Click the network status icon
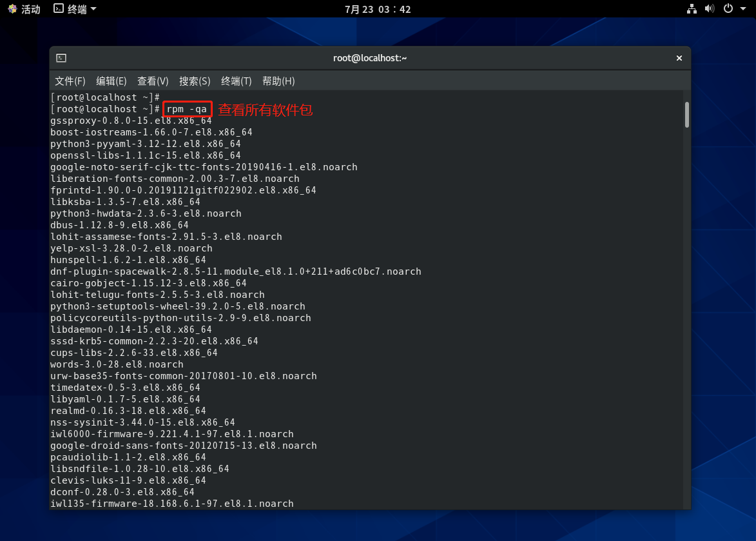This screenshot has height=541, width=756. pos(692,9)
